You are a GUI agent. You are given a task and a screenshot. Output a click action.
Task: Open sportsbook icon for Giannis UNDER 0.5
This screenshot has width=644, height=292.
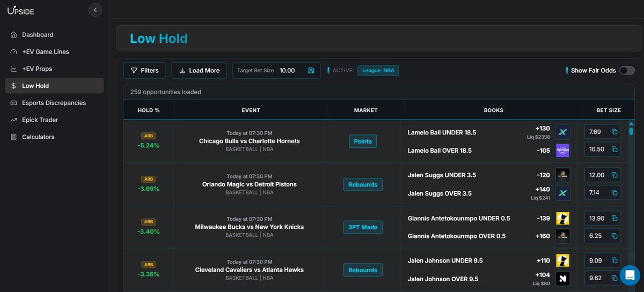(562, 218)
